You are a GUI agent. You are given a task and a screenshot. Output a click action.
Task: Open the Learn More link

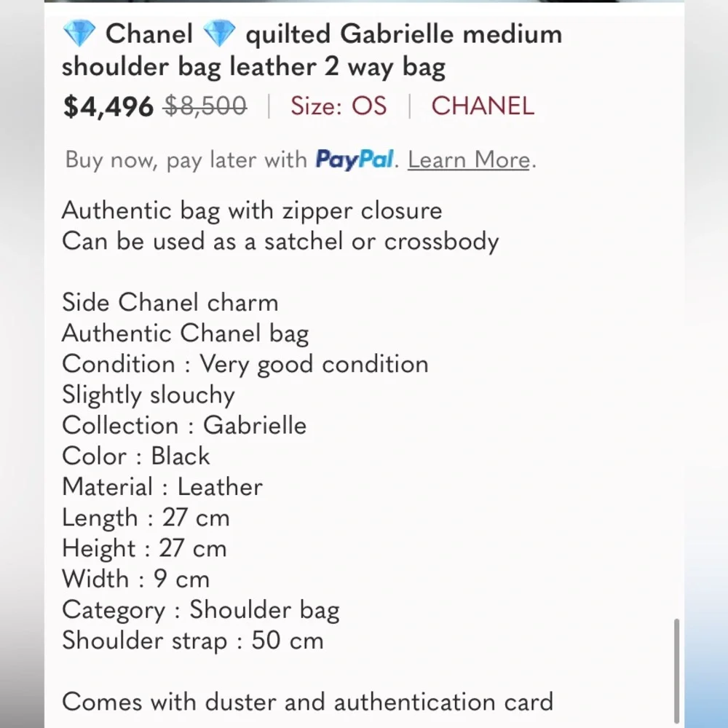pyautogui.click(x=467, y=159)
